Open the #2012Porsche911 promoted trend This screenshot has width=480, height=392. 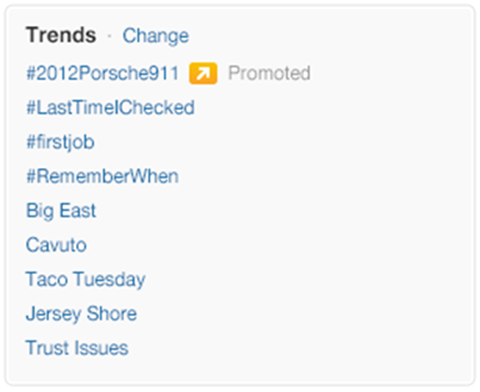pos(103,73)
